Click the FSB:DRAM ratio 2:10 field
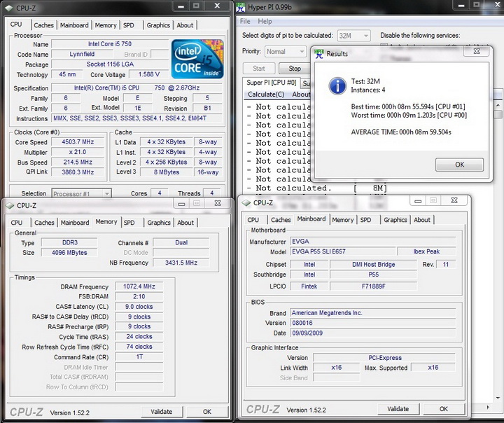Viewport: 504px width, 423px height. tap(139, 296)
